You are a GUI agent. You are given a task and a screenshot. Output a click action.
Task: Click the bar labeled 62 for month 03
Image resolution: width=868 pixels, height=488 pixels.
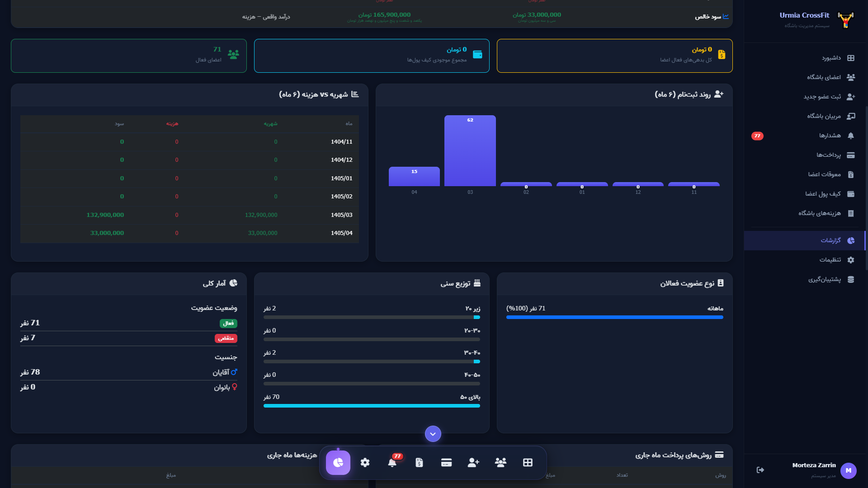tap(470, 150)
